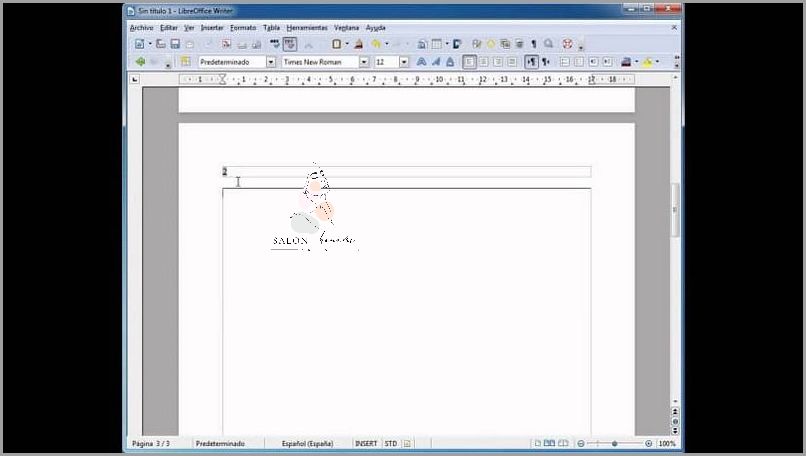
Task: Click the Help lifebuoy icon
Action: coord(566,44)
